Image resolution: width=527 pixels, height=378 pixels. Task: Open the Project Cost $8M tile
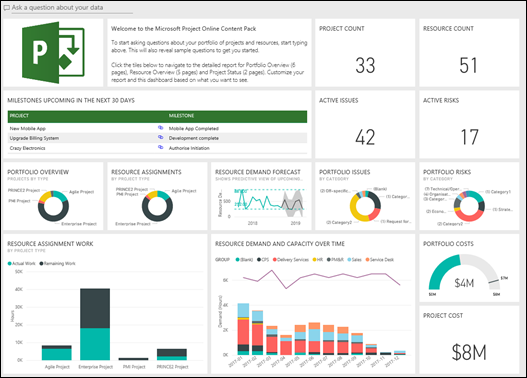pos(469,340)
